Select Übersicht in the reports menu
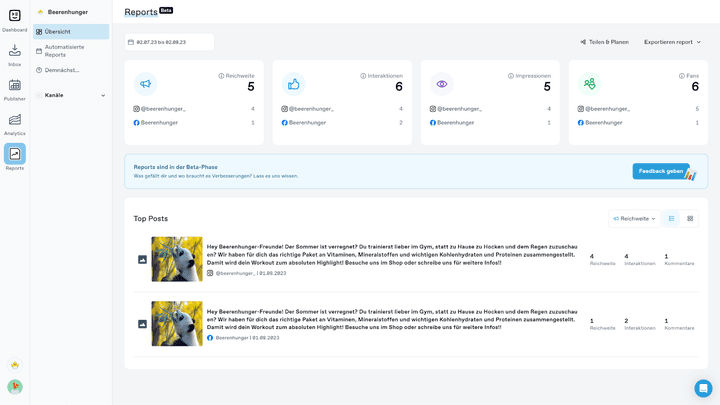Screen dimensions: 720x405 (x=71, y=32)
